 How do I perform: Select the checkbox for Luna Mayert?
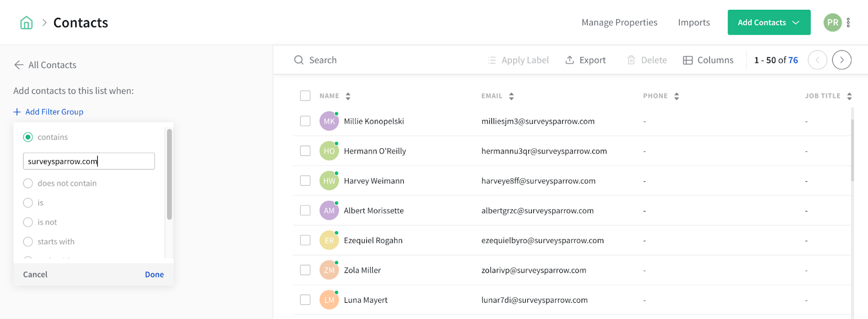point(305,300)
